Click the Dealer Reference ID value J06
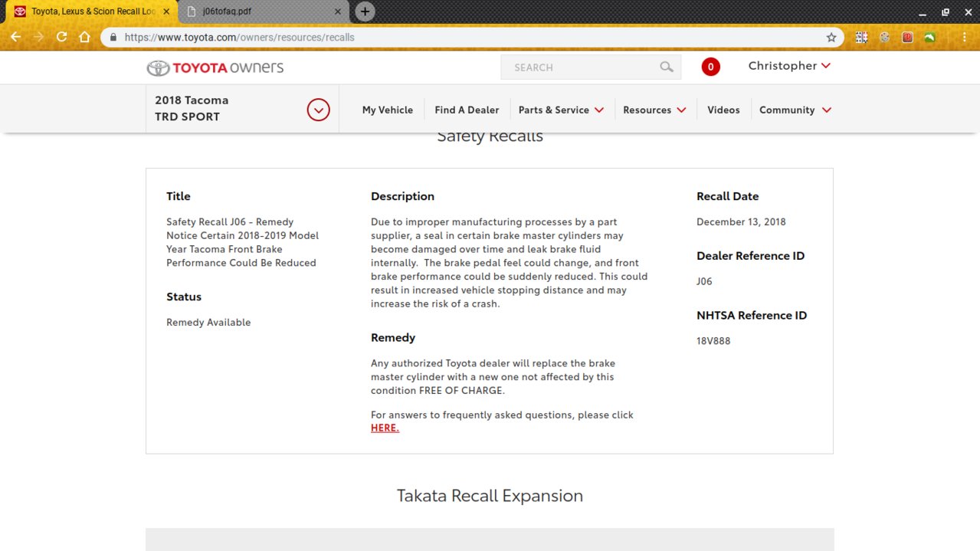 (704, 281)
